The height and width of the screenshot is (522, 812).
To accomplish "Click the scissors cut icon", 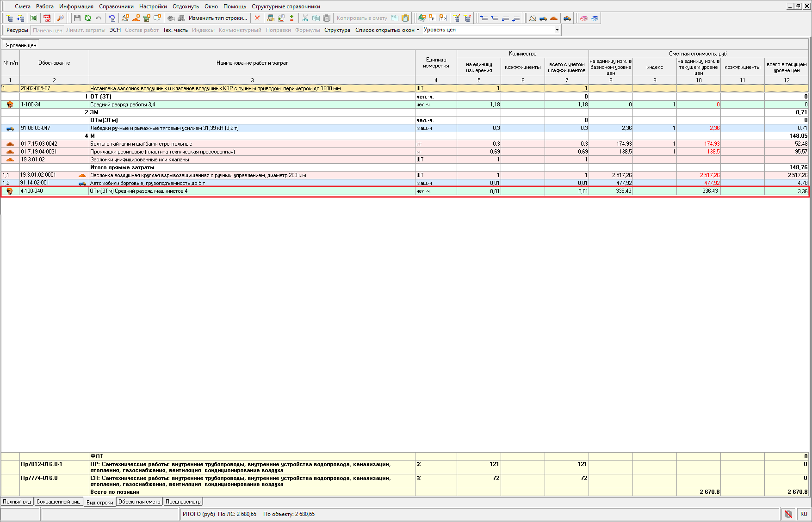I will (305, 18).
